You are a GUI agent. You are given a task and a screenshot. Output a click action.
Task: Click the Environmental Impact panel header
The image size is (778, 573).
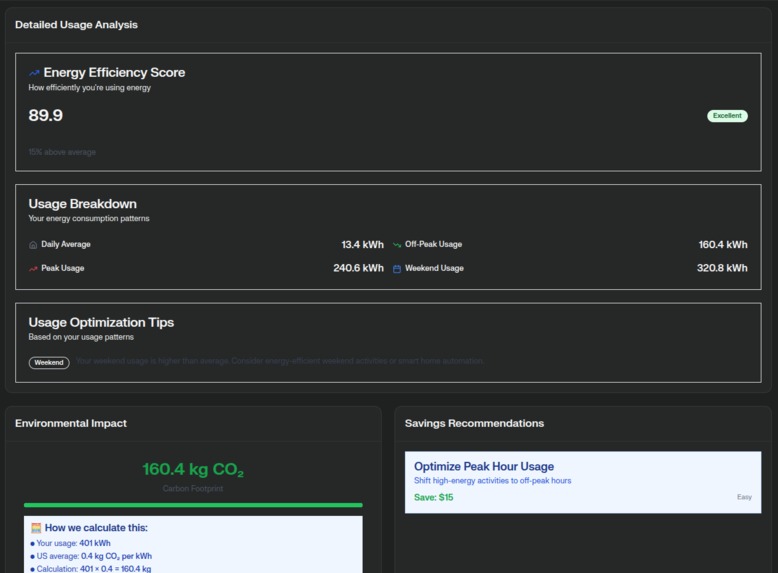pos(71,423)
